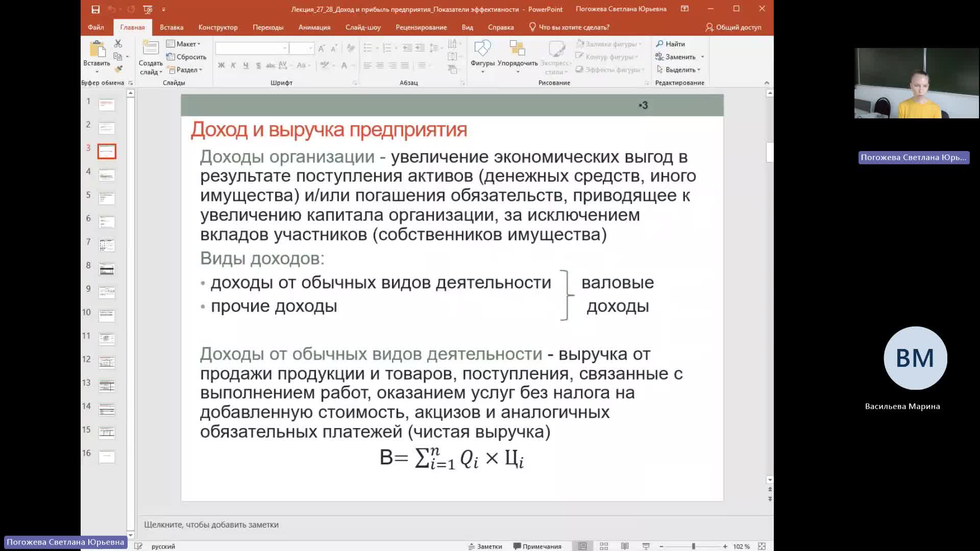Click the Вставить paste icon
Image resolution: width=980 pixels, height=551 pixels.
pyautogui.click(x=97, y=49)
